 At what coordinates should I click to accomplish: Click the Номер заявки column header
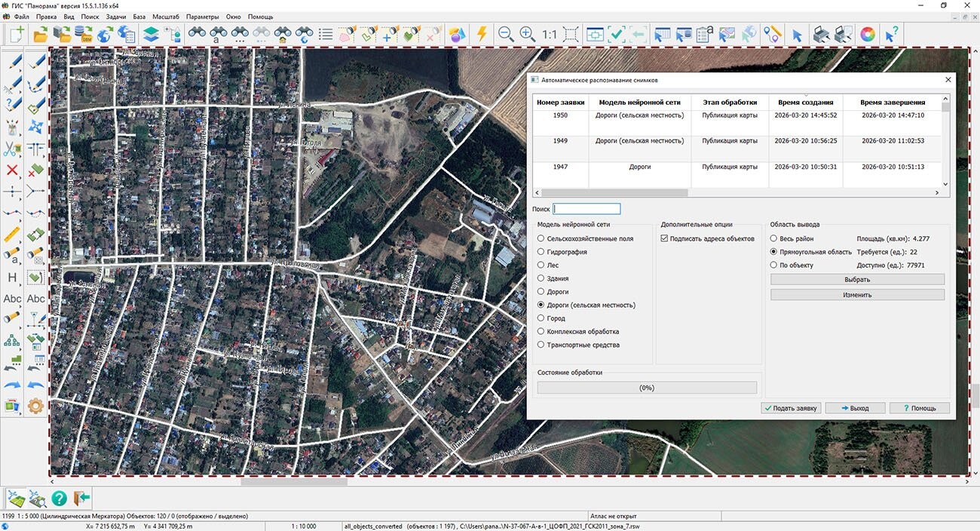pyautogui.click(x=560, y=102)
